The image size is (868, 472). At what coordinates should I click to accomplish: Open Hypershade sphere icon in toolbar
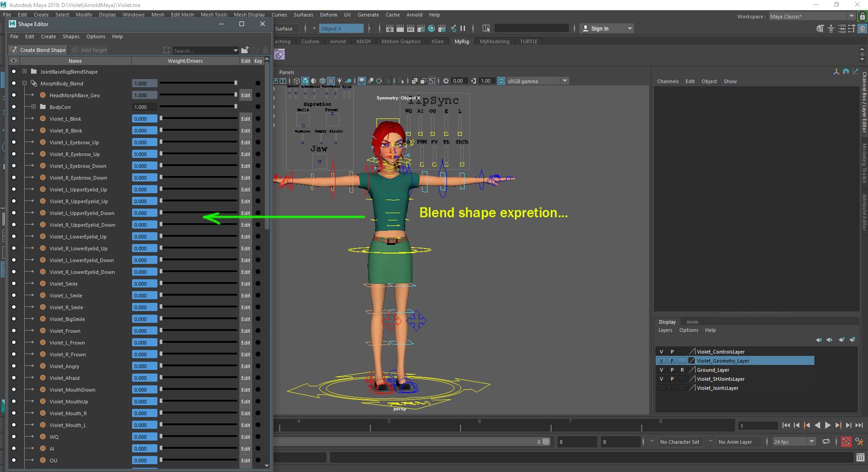pos(432,28)
